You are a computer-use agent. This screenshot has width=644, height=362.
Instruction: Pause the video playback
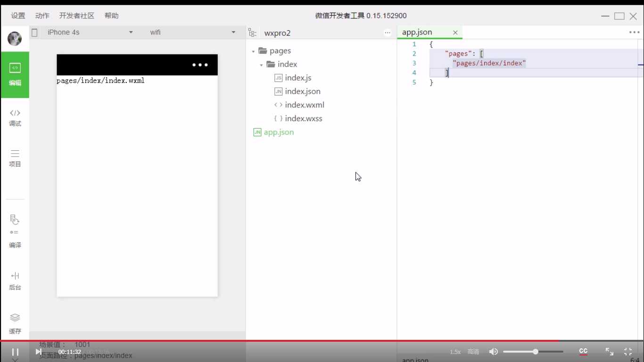[x=15, y=352]
